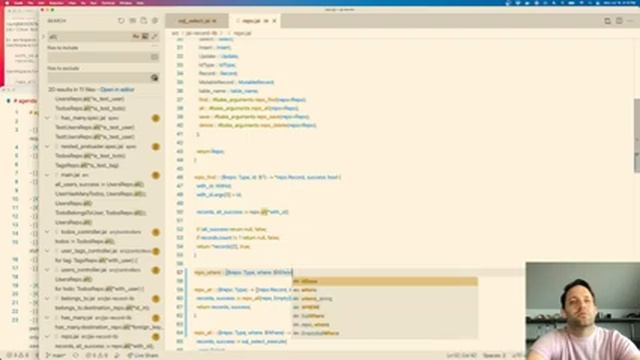Image resolution: width=640 pixels, height=360 pixels.
Task: Click match count badge for has_many.spec.jai
Action: (156, 118)
